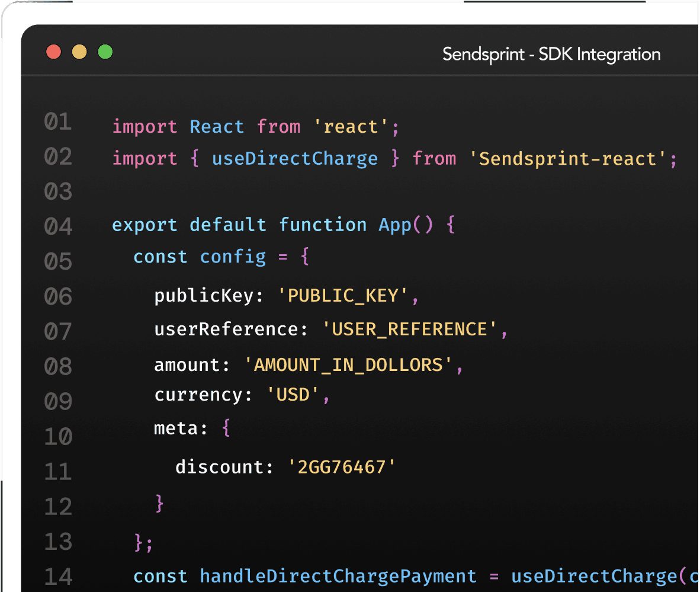Click the yellow minimize window button
The height and width of the screenshot is (592, 700).
coord(79,52)
